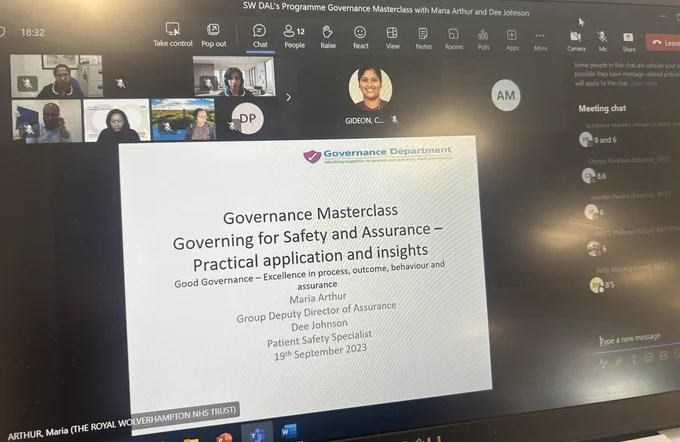This screenshot has height=442, width=680.
Task: Click the presenter name label ARTHUR, Maria
Action: (x=122, y=422)
